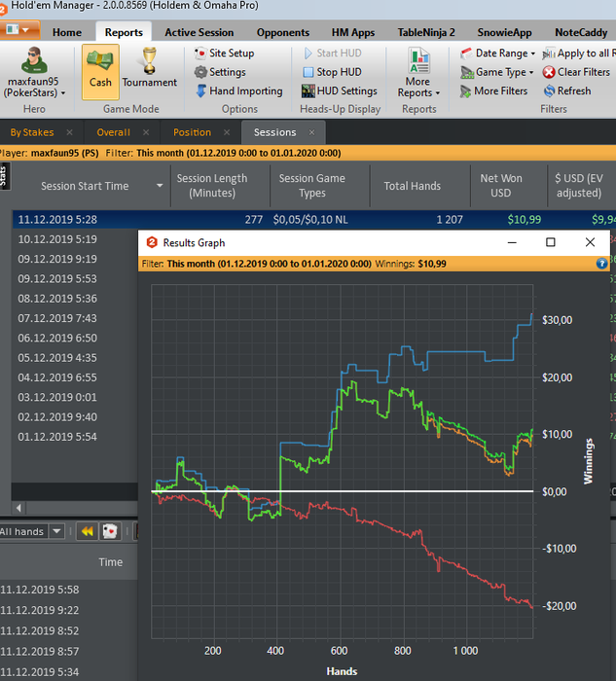Select hand at 11.12.2019 9:22
Screen dimensions: 616x681
[x=40, y=610]
